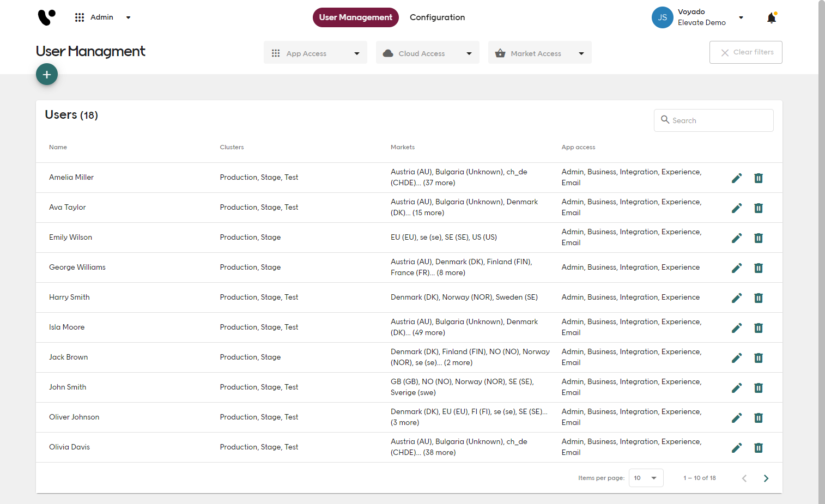
Task: Open the Market Access filter dropdown
Action: 540,53
